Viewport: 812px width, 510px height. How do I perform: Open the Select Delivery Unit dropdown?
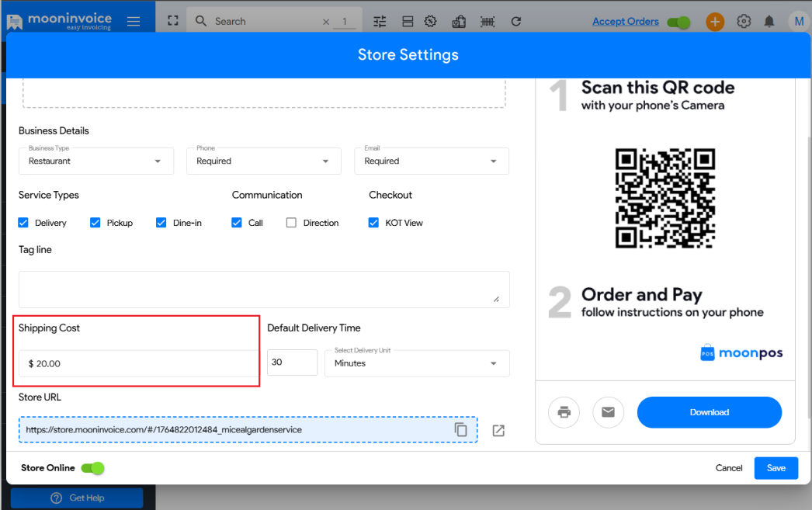pos(416,363)
